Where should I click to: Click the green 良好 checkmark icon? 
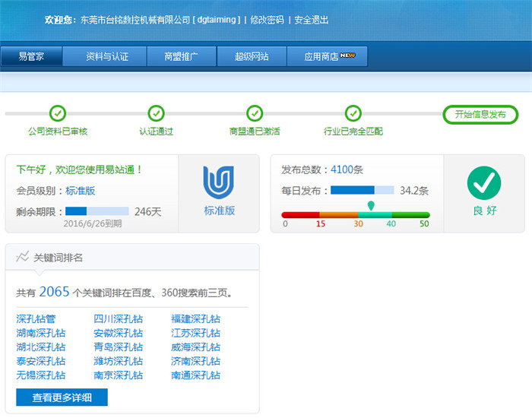[483, 183]
